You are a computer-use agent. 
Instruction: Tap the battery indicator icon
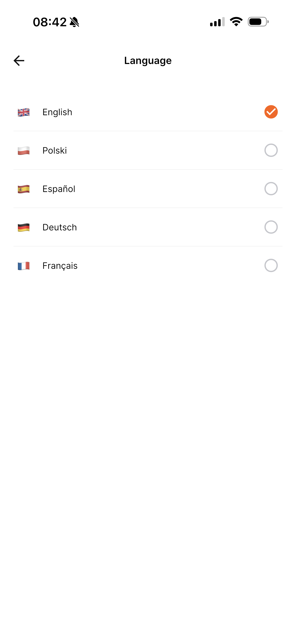tap(258, 22)
